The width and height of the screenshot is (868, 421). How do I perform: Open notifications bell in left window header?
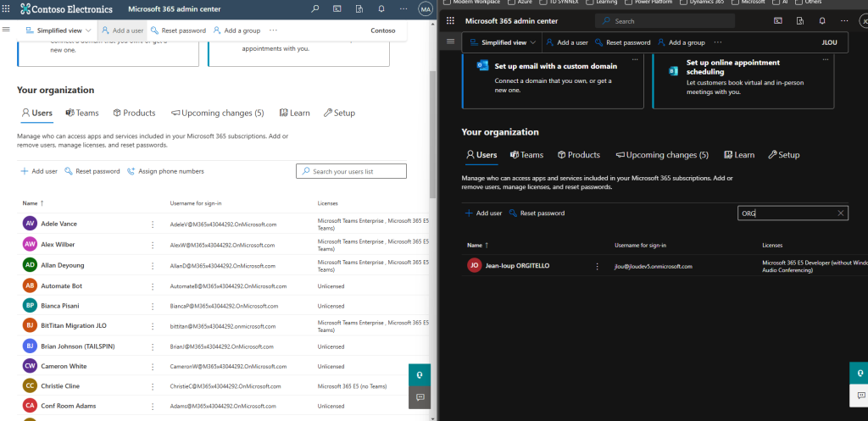(x=381, y=8)
